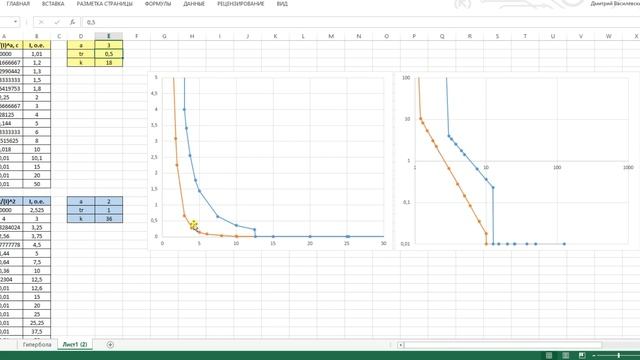Select the blue label cell 'tr'

click(x=81, y=210)
